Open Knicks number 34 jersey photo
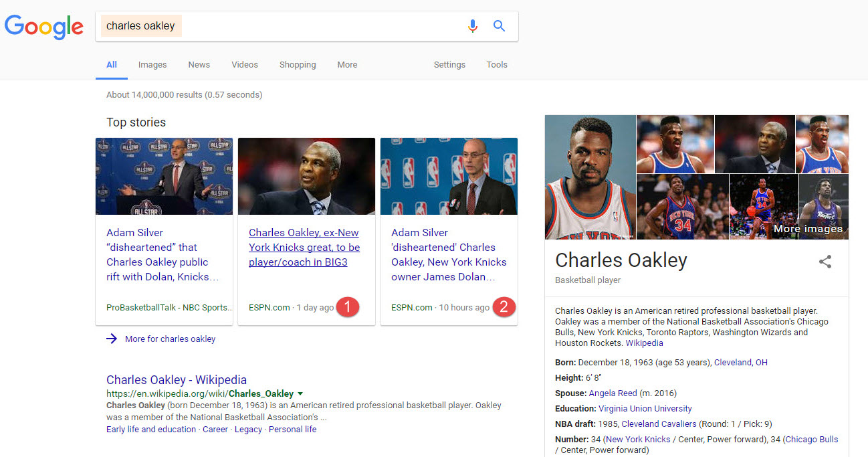868x457 pixels. point(683,207)
